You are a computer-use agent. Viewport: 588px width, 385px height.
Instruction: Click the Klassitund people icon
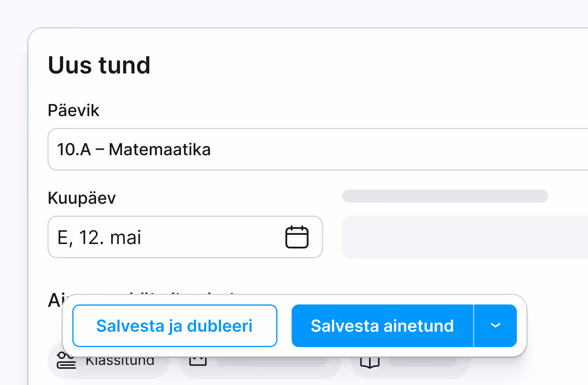pyautogui.click(x=66, y=361)
